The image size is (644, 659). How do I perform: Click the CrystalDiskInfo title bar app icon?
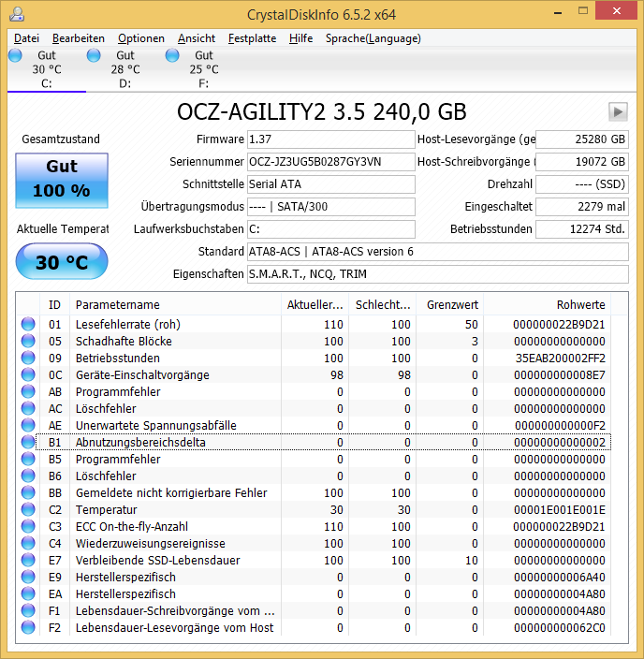(17, 14)
